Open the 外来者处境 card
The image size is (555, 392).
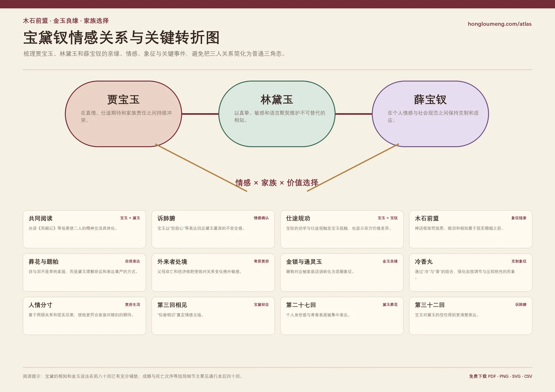click(213, 272)
